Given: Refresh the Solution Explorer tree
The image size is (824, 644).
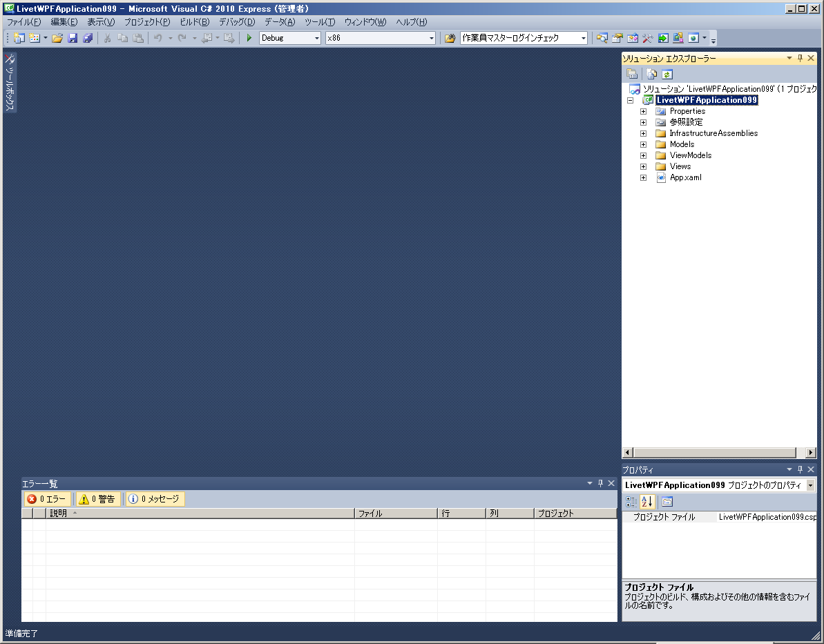Looking at the screenshot, I should click(667, 74).
